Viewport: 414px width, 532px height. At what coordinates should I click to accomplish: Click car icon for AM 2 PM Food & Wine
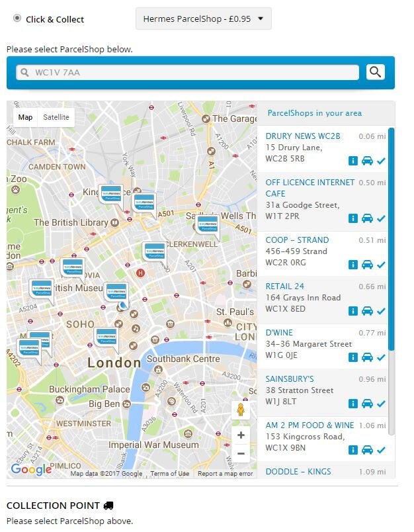pyautogui.click(x=367, y=450)
